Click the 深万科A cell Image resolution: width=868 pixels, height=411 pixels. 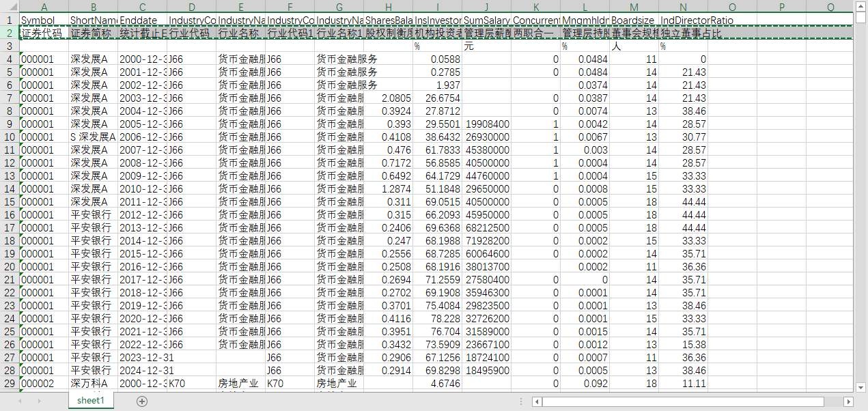(93, 384)
